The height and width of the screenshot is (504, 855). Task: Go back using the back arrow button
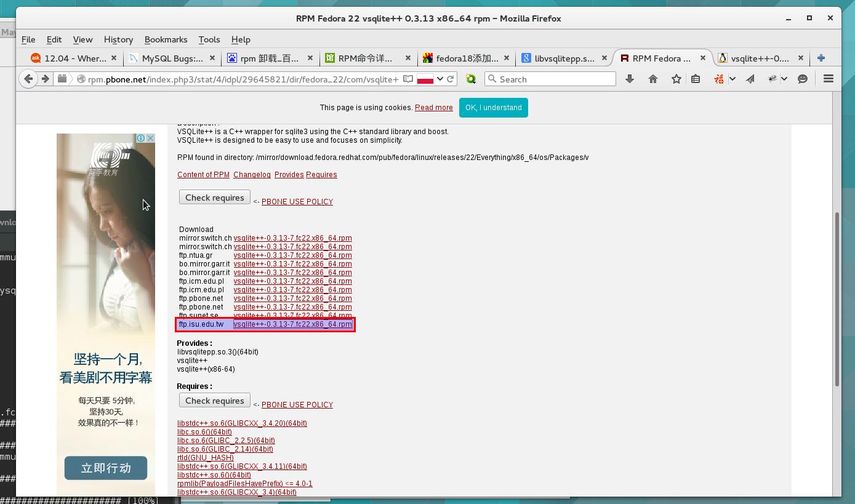point(28,79)
